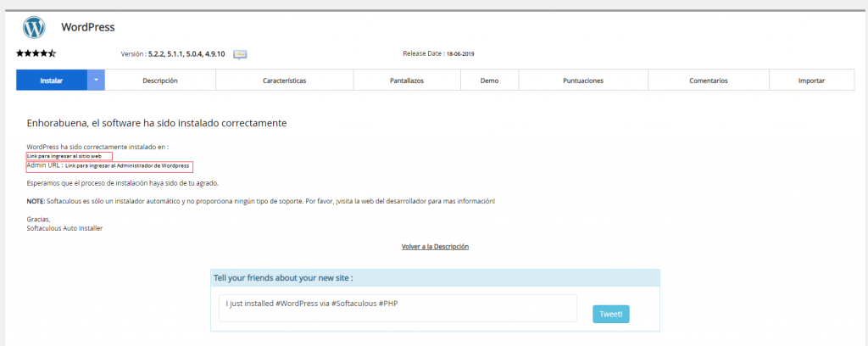Open the Comentarios tab
Screen dimensions: 868x346
click(708, 81)
